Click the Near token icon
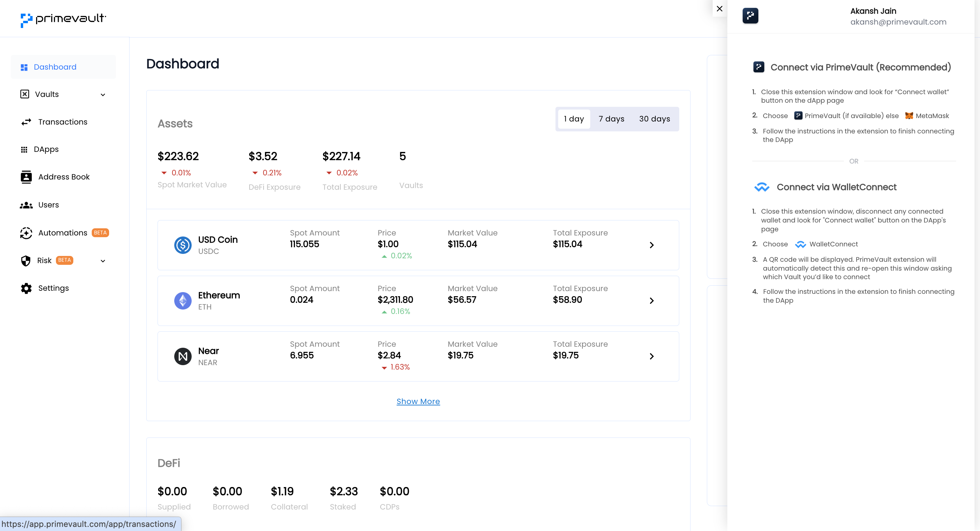 tap(183, 356)
